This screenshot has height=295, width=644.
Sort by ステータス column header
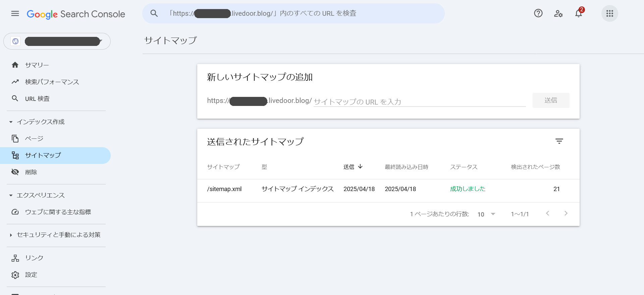click(x=464, y=167)
